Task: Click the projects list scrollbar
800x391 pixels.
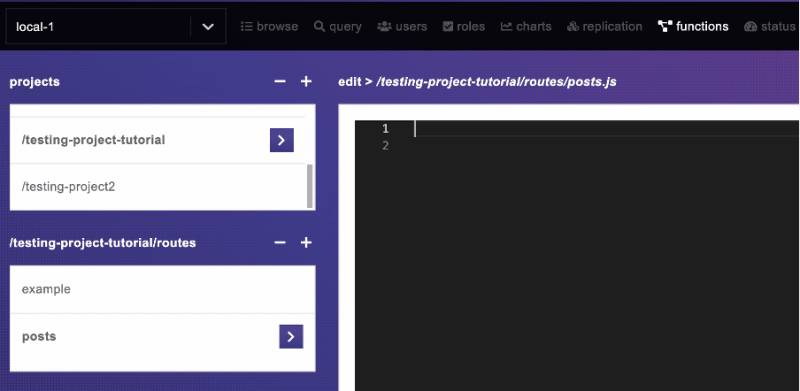Action: tap(310, 186)
